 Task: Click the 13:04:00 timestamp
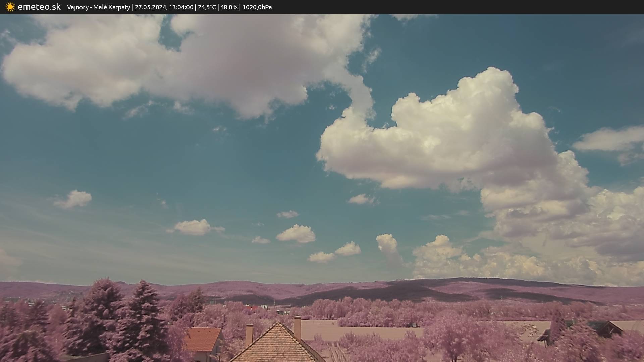tap(181, 7)
